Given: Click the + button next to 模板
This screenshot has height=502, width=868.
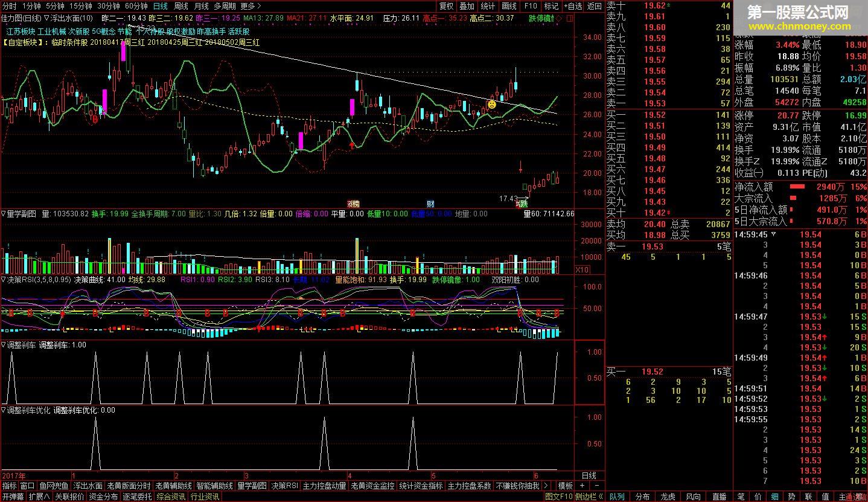Looking at the screenshot, I should pos(582,486).
